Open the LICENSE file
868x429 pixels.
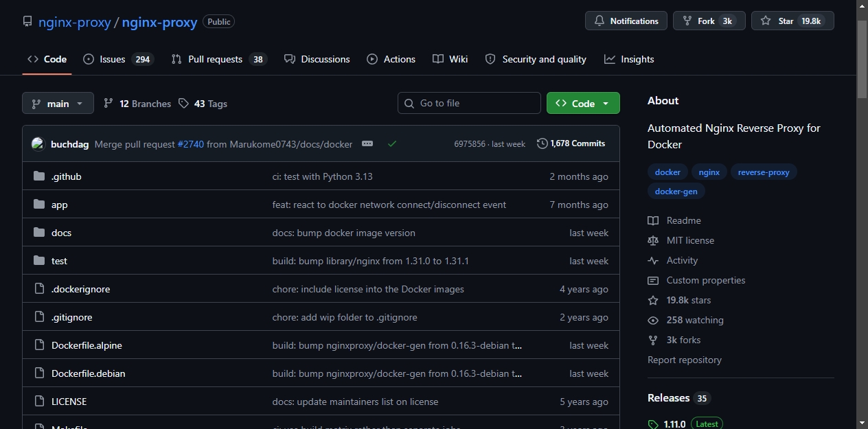(x=69, y=402)
